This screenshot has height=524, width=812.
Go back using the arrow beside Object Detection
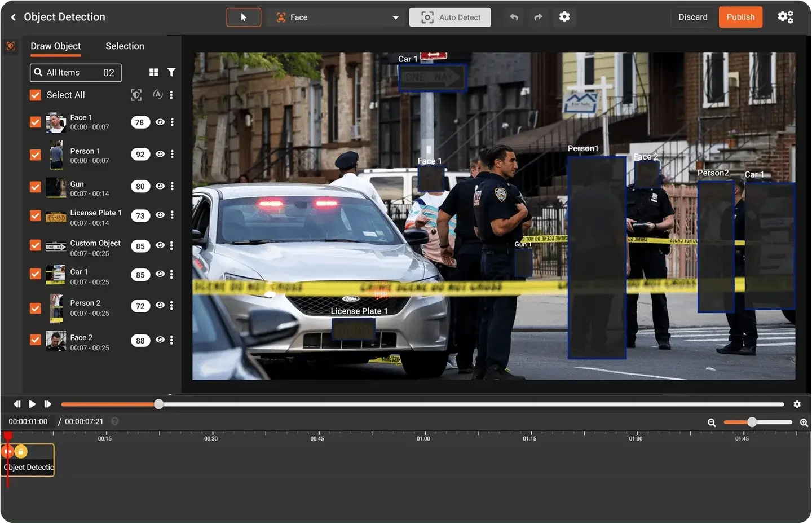click(13, 17)
